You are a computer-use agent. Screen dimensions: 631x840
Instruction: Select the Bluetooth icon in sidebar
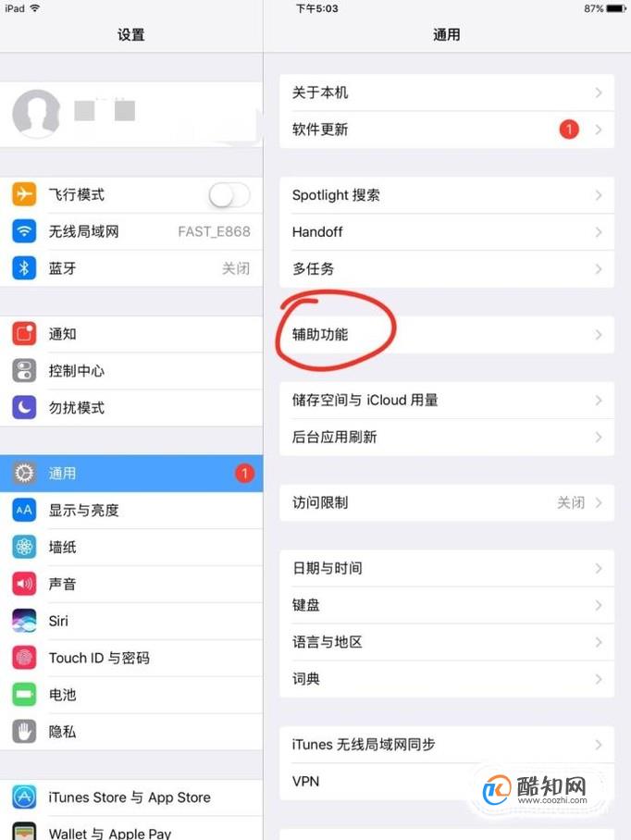click(24, 268)
